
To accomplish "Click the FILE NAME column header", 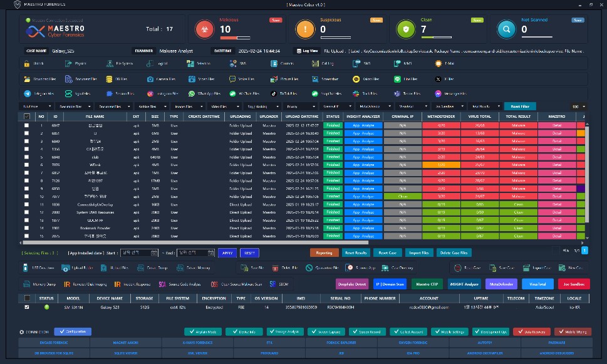I will tap(95, 117).
